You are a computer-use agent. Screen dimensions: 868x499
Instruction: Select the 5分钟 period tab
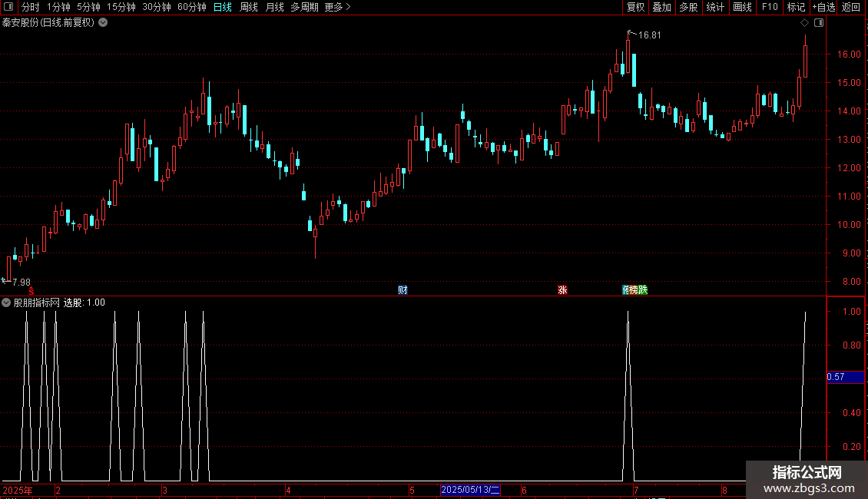point(88,7)
